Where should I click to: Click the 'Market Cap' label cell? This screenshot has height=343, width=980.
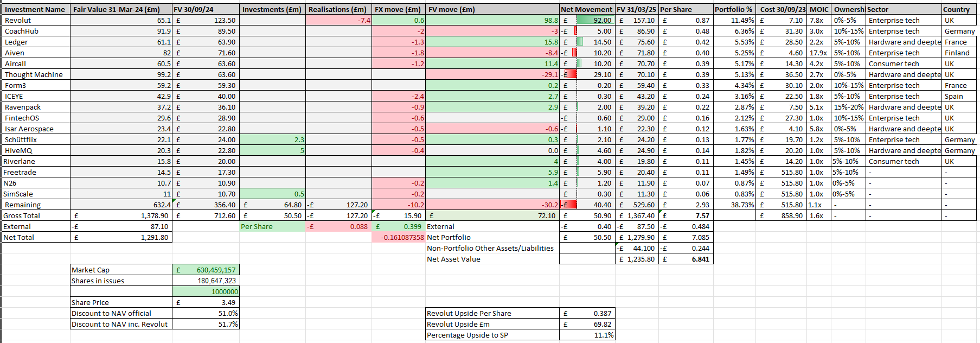(x=121, y=270)
